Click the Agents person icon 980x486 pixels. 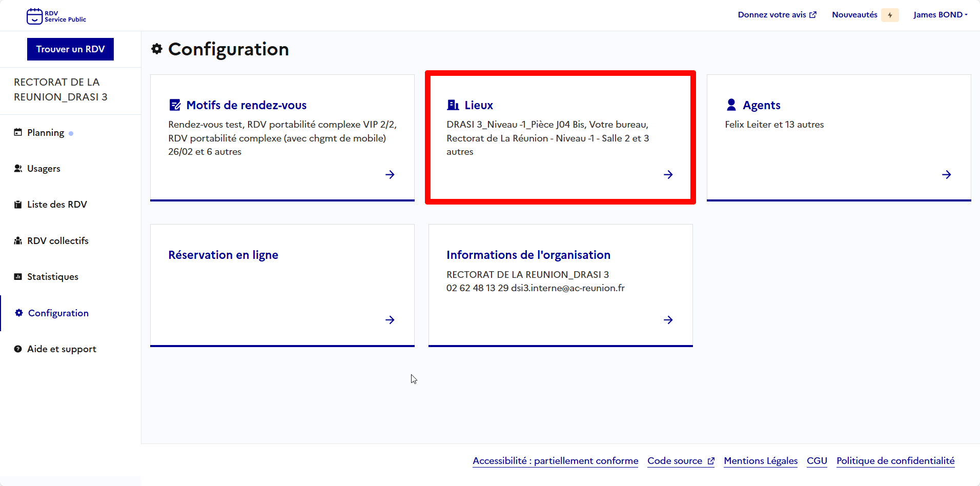pos(731,105)
